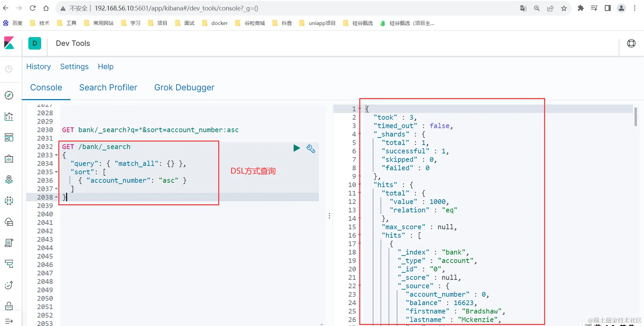
Task: Open the Chrome three-dot menu
Action: click(635, 8)
